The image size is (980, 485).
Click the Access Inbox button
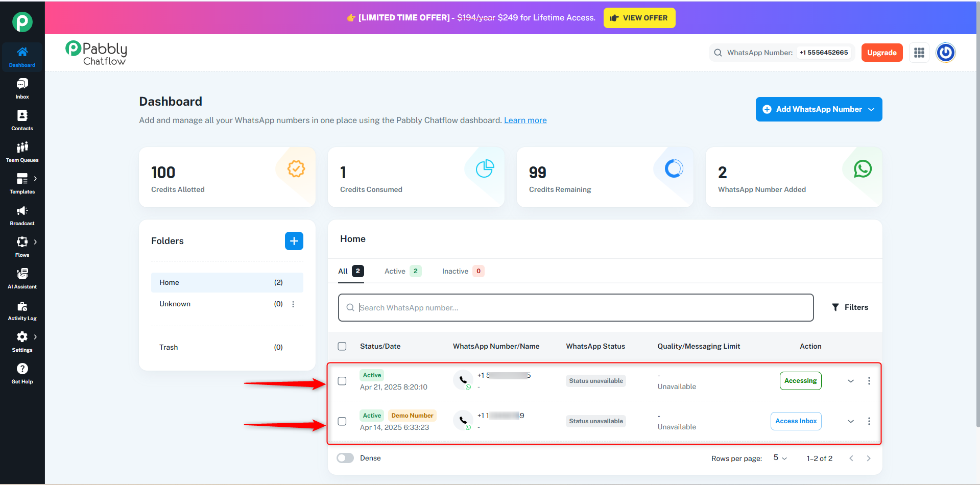click(x=796, y=421)
